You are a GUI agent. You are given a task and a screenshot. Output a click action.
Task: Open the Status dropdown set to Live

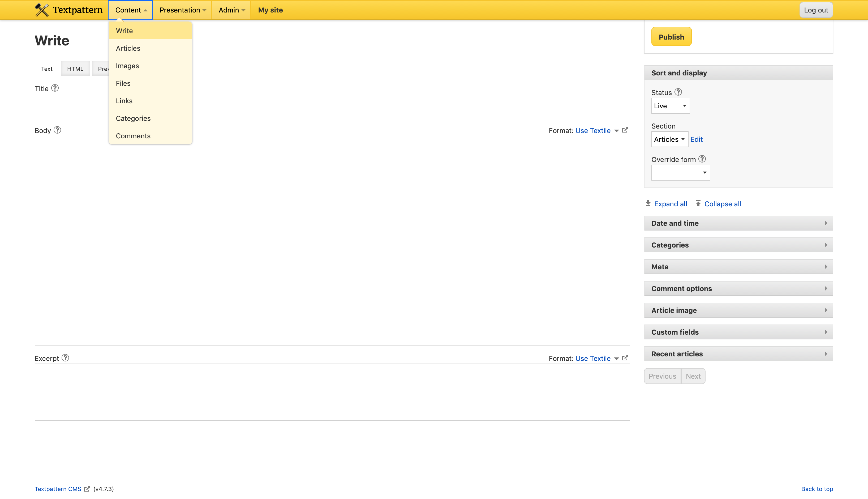click(670, 106)
